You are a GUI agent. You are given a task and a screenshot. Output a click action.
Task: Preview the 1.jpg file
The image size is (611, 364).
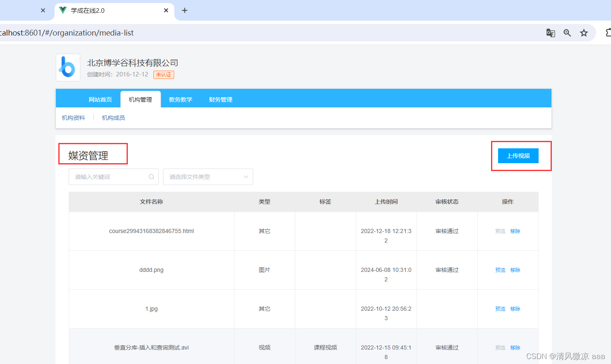(500, 309)
